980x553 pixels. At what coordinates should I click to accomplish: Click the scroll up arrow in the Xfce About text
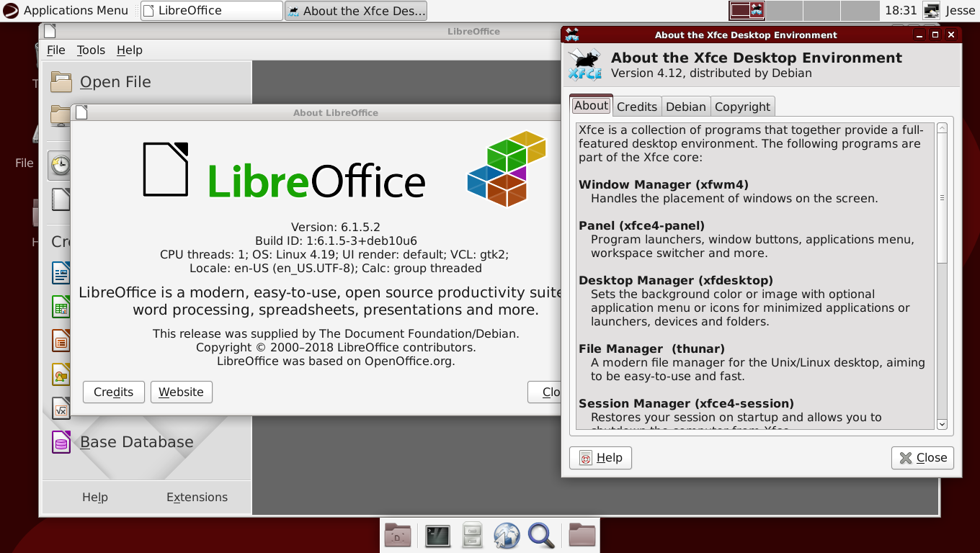pyautogui.click(x=942, y=128)
